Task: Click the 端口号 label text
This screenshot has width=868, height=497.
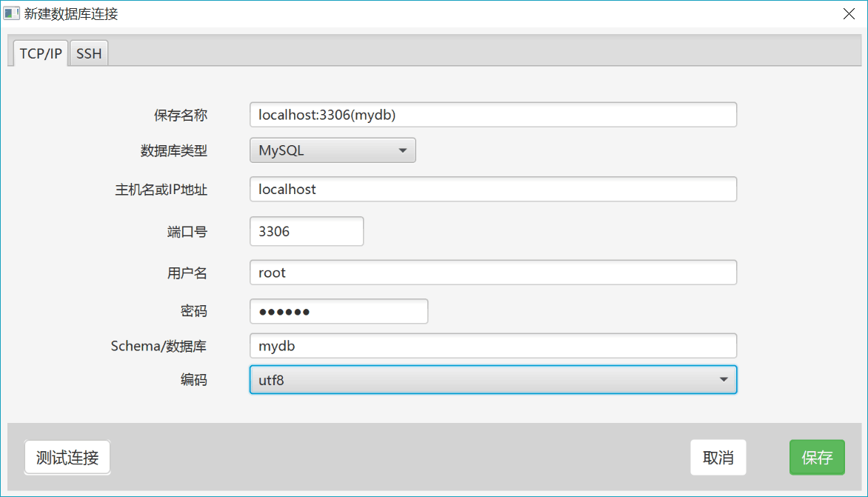Action: [187, 232]
